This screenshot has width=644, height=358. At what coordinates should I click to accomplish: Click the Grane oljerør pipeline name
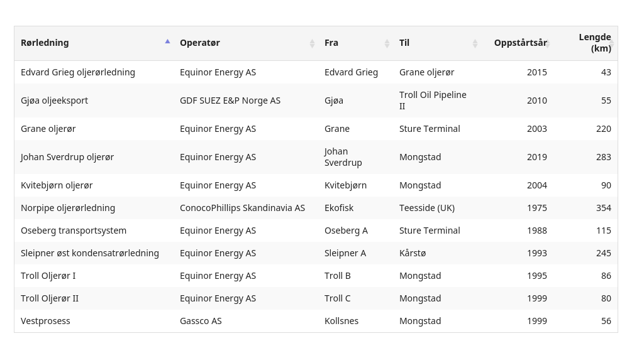point(48,129)
